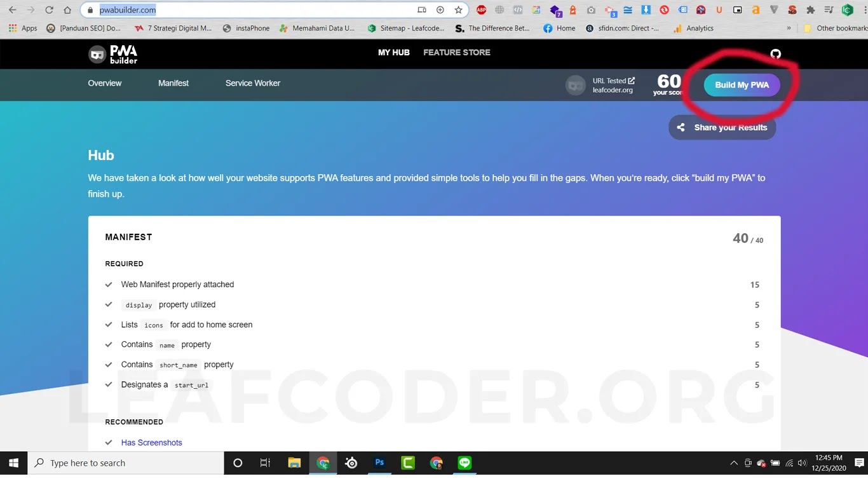The height and width of the screenshot is (488, 868).
Task: Open the AdBlock Plus extension icon
Action: point(482,10)
